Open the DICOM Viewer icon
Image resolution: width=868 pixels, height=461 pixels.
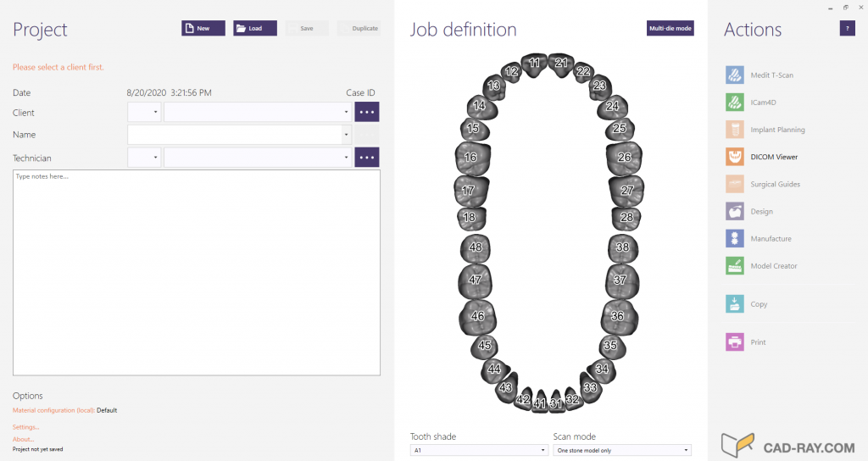point(735,157)
